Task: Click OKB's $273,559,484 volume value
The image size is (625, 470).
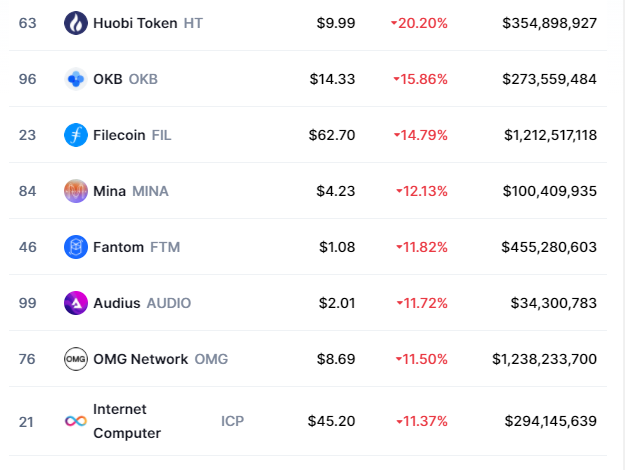Action: (550, 78)
